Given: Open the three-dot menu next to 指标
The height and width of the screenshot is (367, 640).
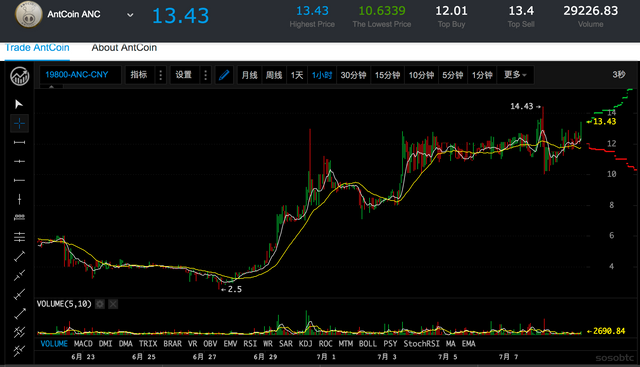Looking at the screenshot, I should [x=161, y=75].
